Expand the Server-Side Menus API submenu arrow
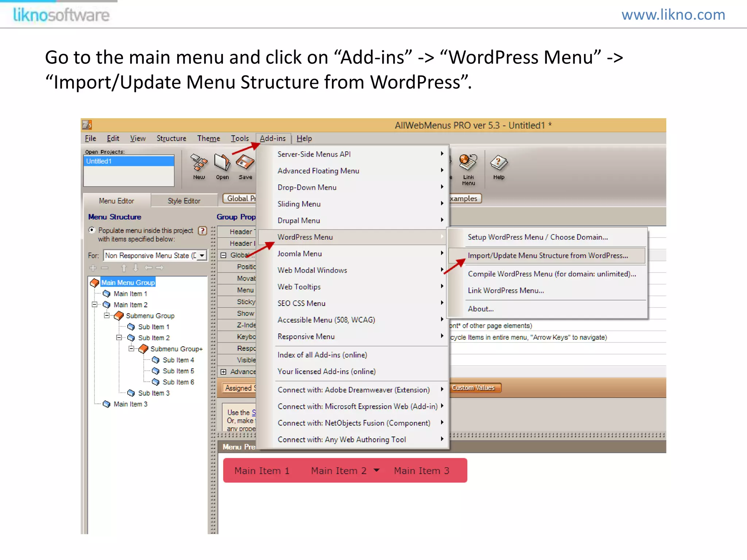This screenshot has height=560, width=747. pos(442,153)
